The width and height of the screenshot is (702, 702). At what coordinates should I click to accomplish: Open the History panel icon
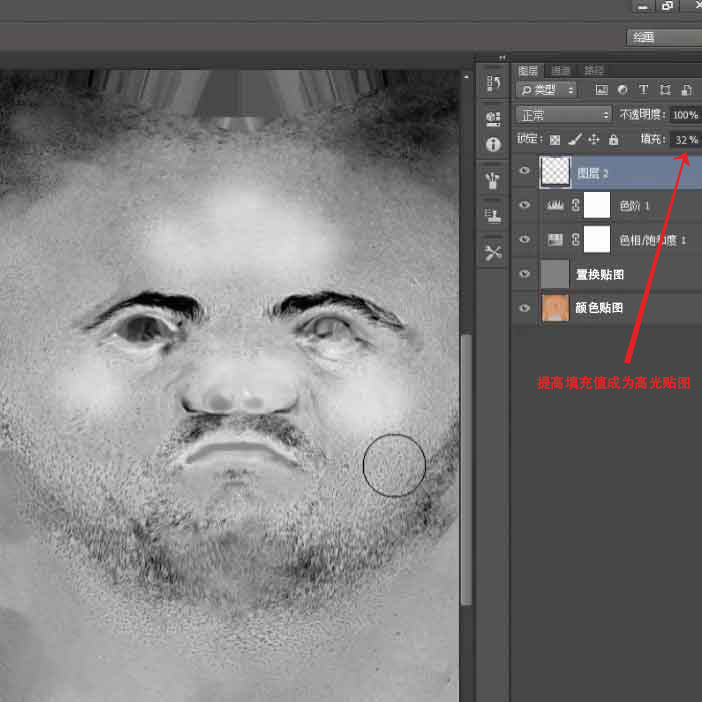click(492, 83)
